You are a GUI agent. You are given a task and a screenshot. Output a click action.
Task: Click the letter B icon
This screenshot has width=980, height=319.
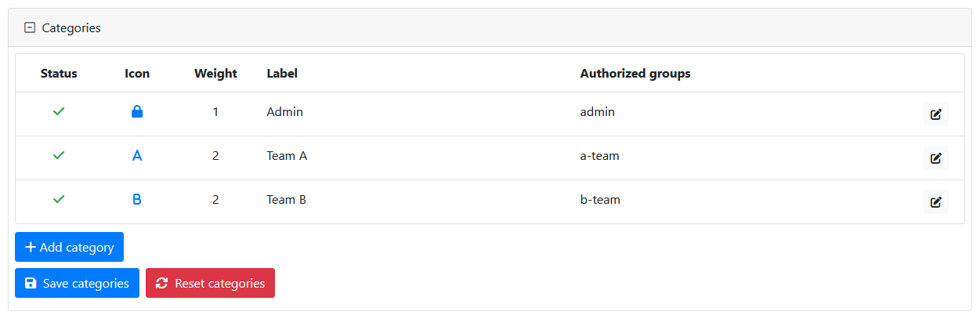point(137,200)
